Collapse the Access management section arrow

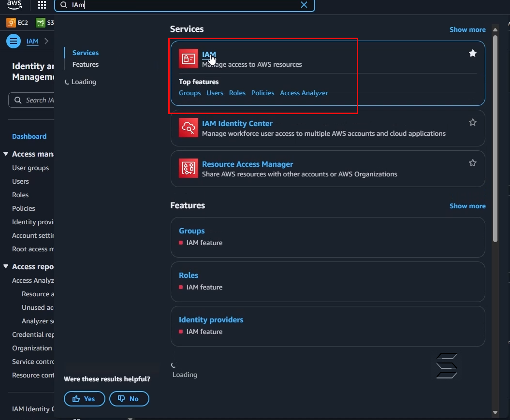click(x=6, y=154)
